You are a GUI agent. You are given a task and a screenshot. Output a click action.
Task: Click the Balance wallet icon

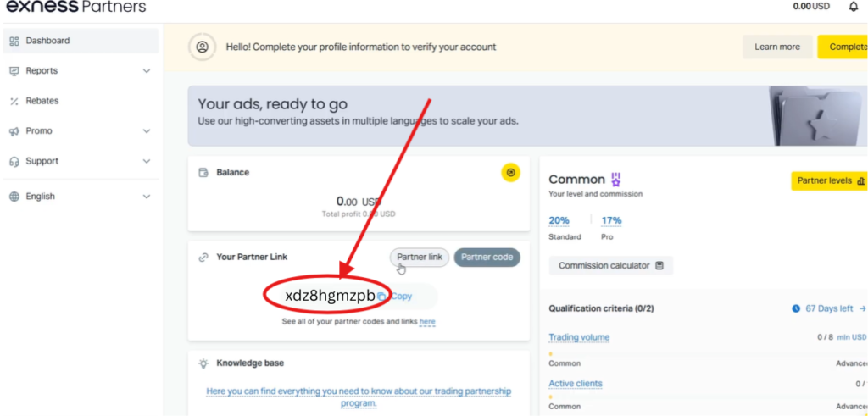tap(203, 173)
